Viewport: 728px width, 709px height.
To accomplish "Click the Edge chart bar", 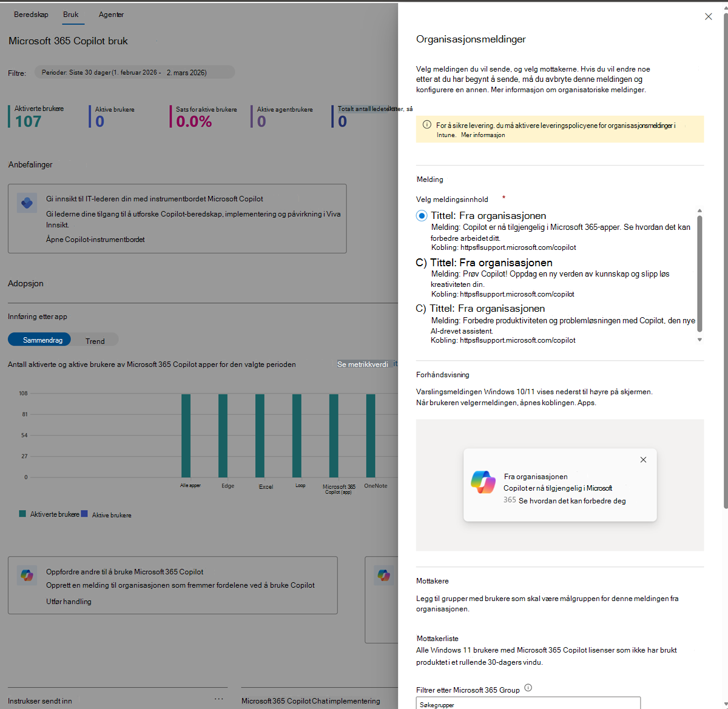I will (x=223, y=435).
